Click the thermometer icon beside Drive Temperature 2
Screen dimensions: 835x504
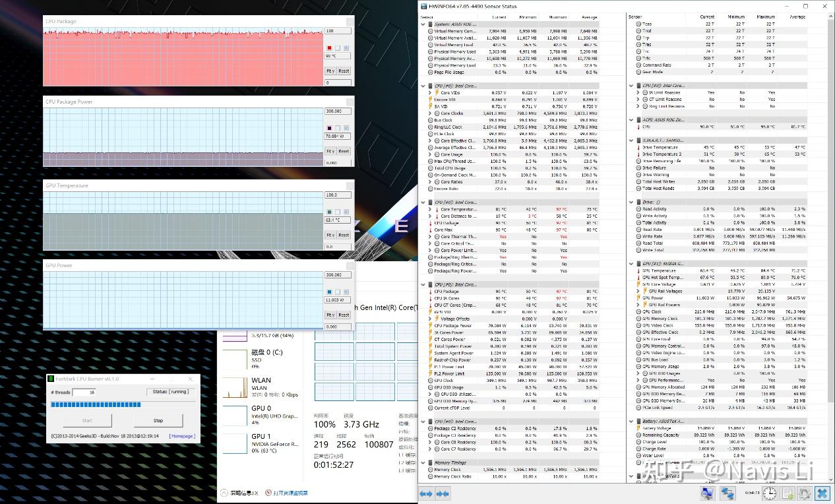pyautogui.click(x=640, y=154)
